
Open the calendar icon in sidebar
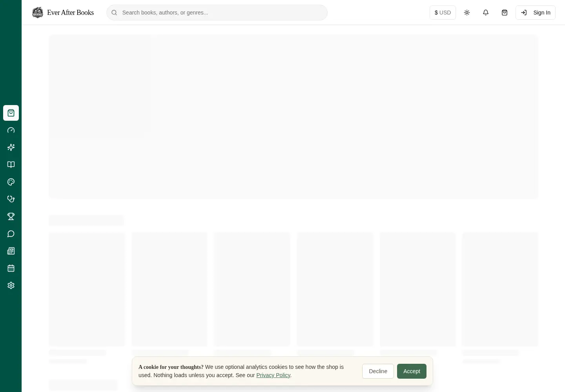click(x=11, y=268)
